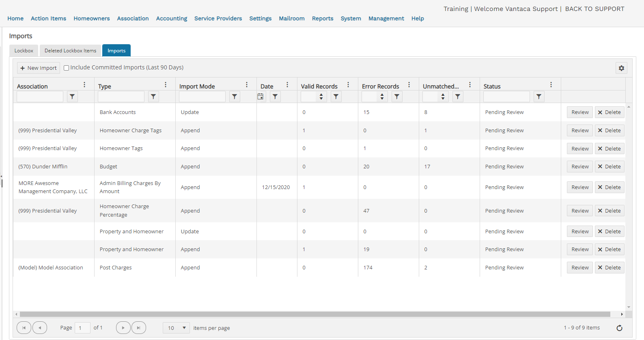Open the Action Items menu
This screenshot has height=340, width=644.
click(x=48, y=19)
